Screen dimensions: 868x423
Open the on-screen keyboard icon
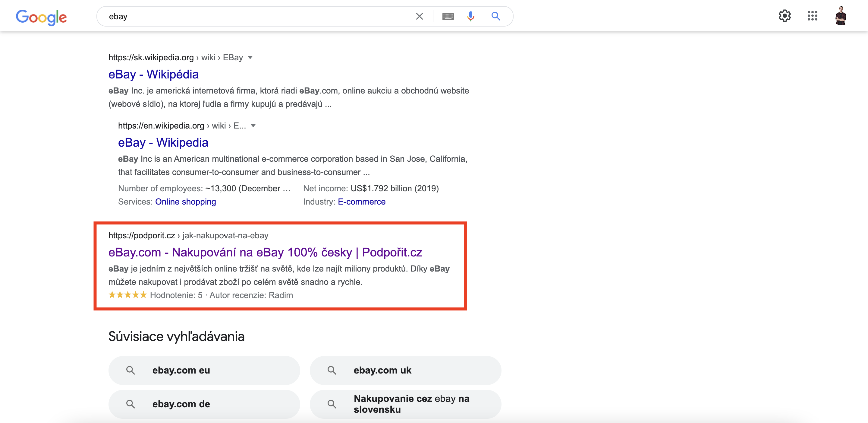pyautogui.click(x=448, y=16)
